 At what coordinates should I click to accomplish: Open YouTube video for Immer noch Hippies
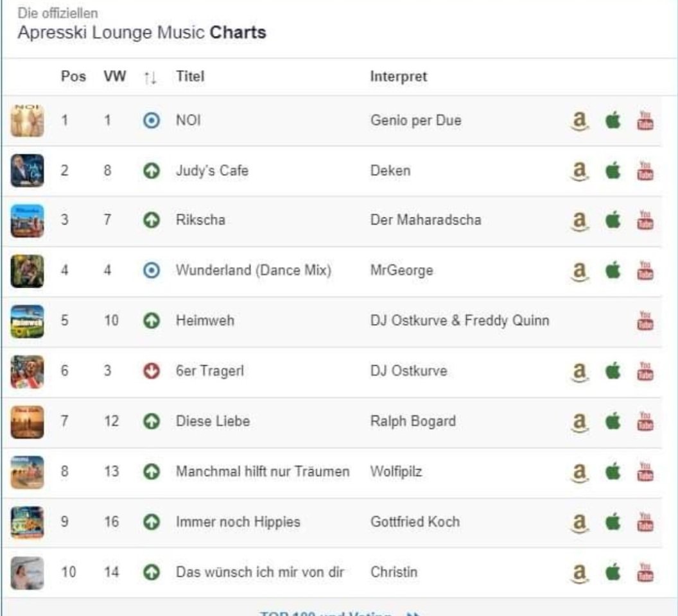(645, 522)
